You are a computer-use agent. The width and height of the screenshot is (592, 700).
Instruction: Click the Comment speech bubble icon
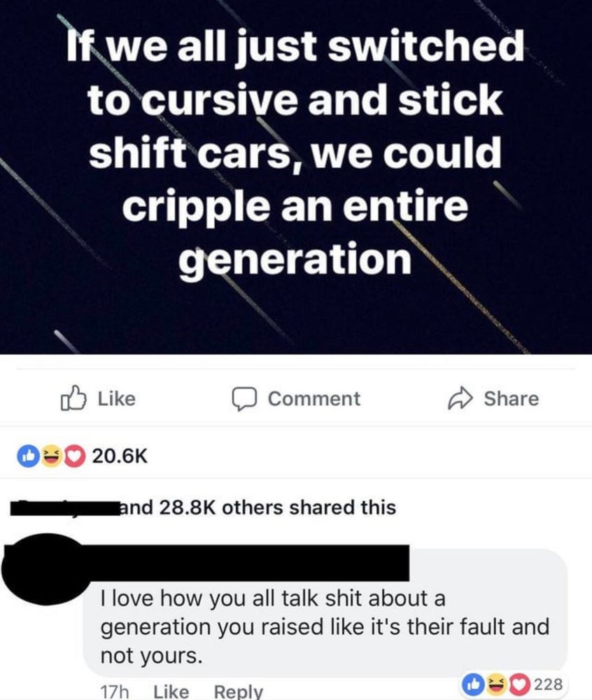(244, 399)
